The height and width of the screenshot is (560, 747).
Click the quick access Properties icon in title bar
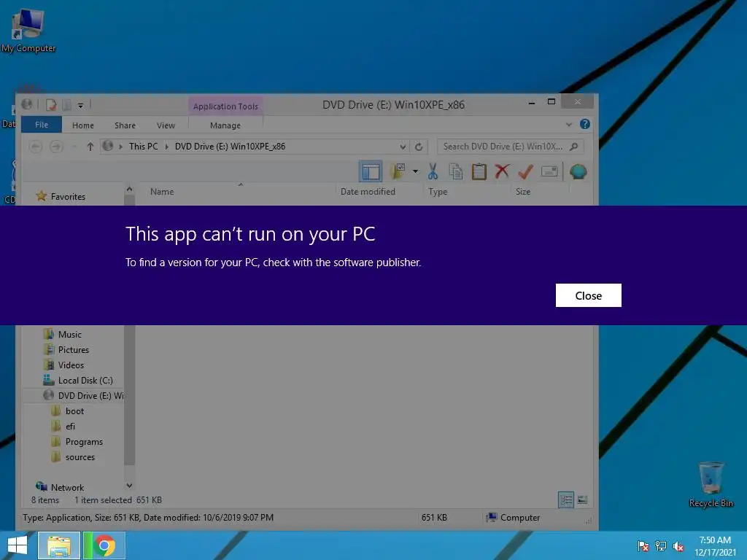point(51,104)
